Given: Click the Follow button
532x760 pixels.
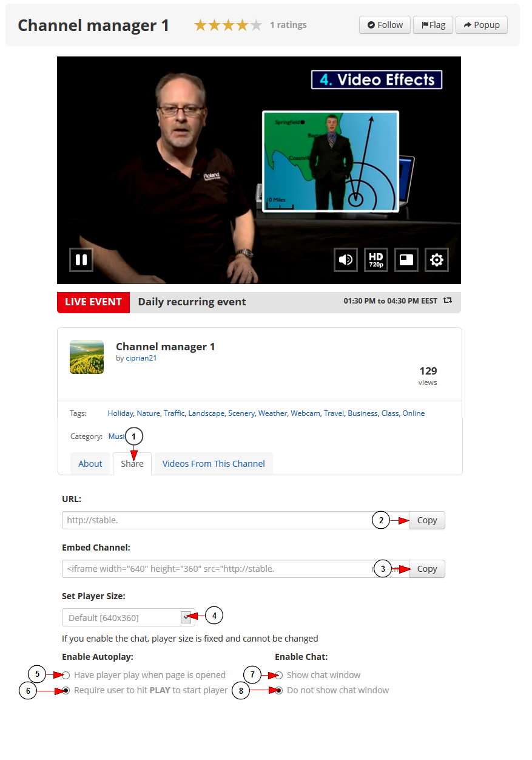Looking at the screenshot, I should point(385,25).
